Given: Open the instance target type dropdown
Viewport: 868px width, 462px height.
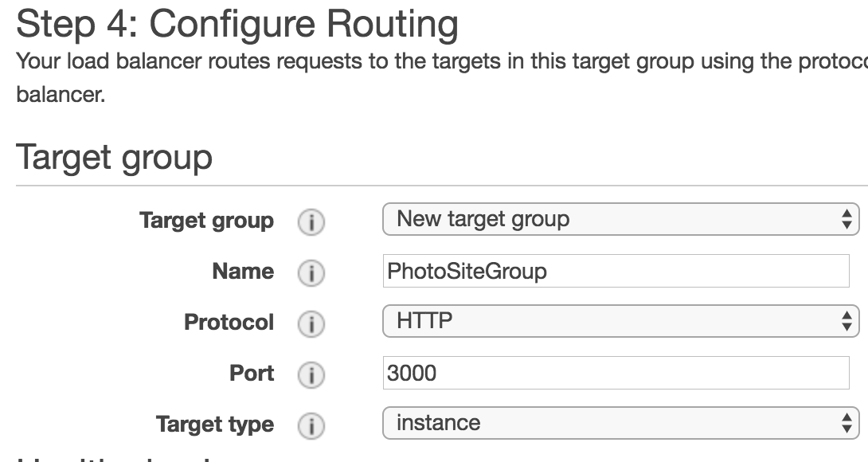Looking at the screenshot, I should tap(620, 423).
